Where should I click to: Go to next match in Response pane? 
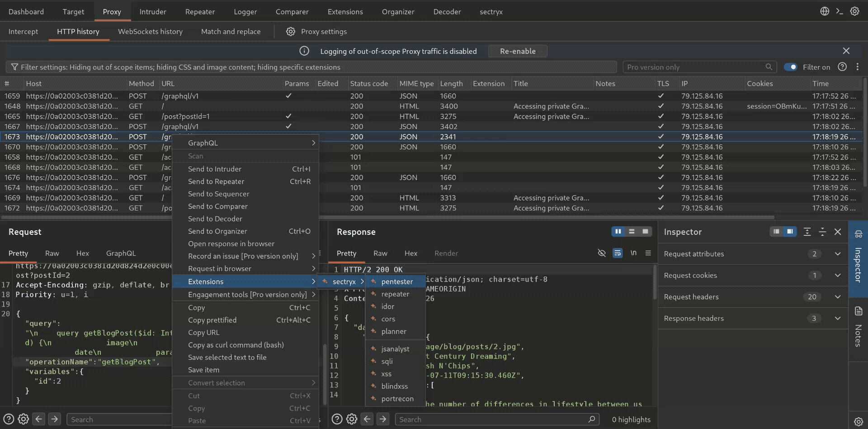point(383,419)
